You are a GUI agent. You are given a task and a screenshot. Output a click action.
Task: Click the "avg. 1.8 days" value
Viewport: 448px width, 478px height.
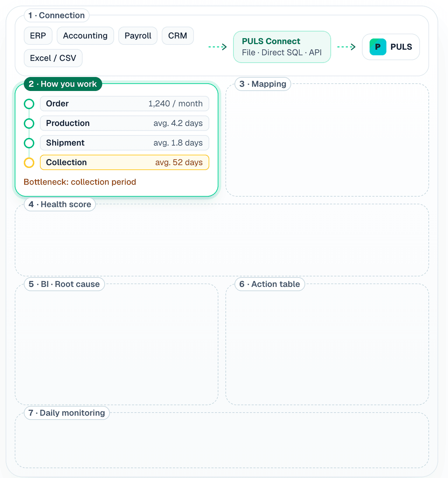178,143
